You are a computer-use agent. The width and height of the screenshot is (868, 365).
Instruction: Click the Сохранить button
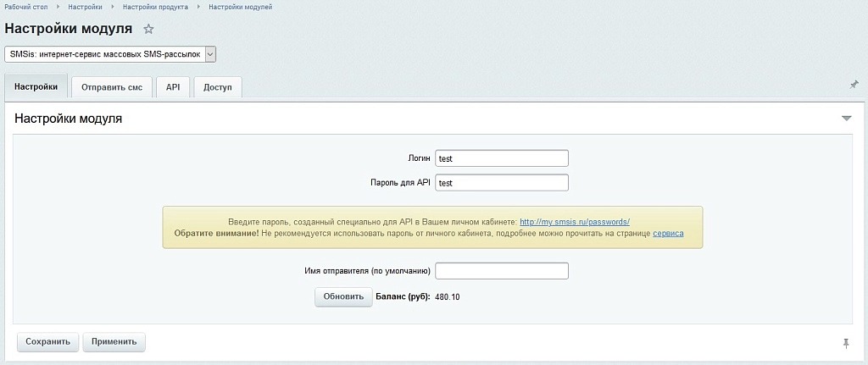48,342
